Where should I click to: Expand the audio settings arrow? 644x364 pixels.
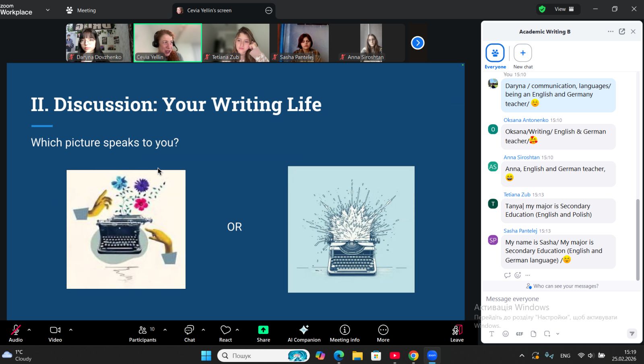click(29, 329)
